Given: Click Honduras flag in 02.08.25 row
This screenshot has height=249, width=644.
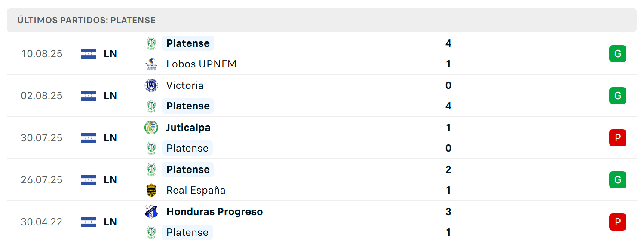Looking at the screenshot, I should pos(89,96).
